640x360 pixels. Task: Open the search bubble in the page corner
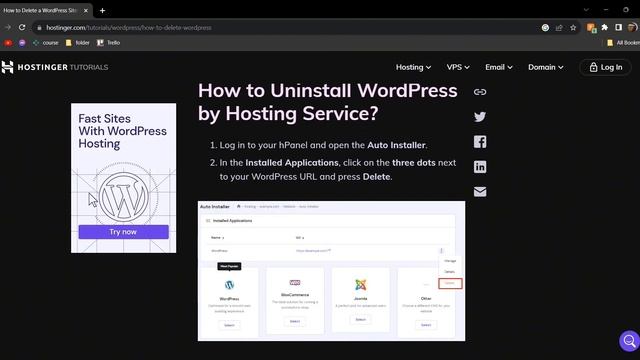[629, 341]
